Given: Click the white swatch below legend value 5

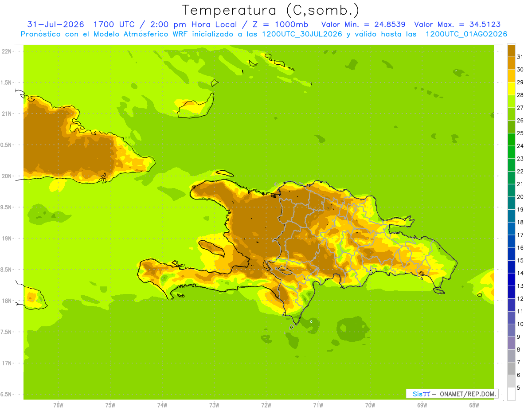Looking at the screenshot, I should click(x=511, y=394).
